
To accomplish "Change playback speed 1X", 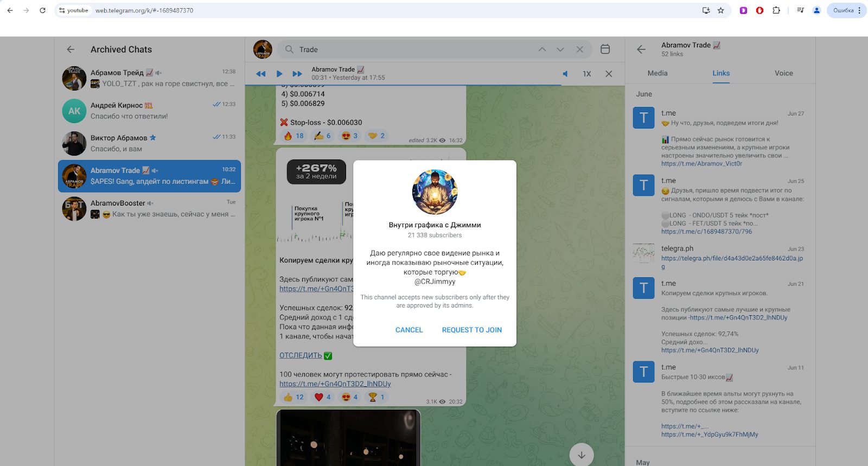I will pyautogui.click(x=587, y=74).
